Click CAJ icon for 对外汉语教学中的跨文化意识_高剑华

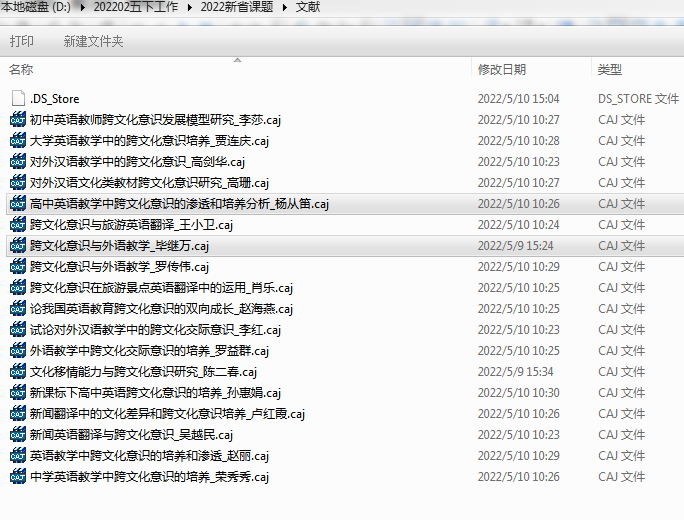[x=18, y=161]
